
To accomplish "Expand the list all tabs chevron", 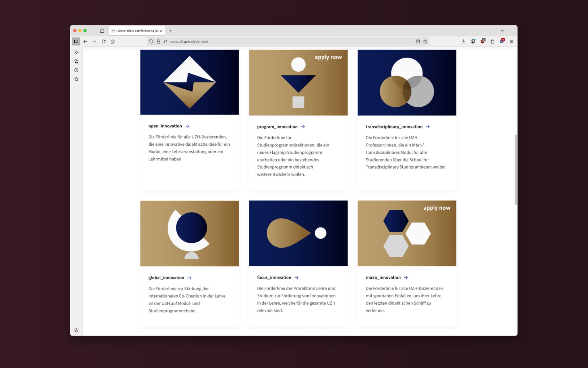I will click(x=502, y=31).
